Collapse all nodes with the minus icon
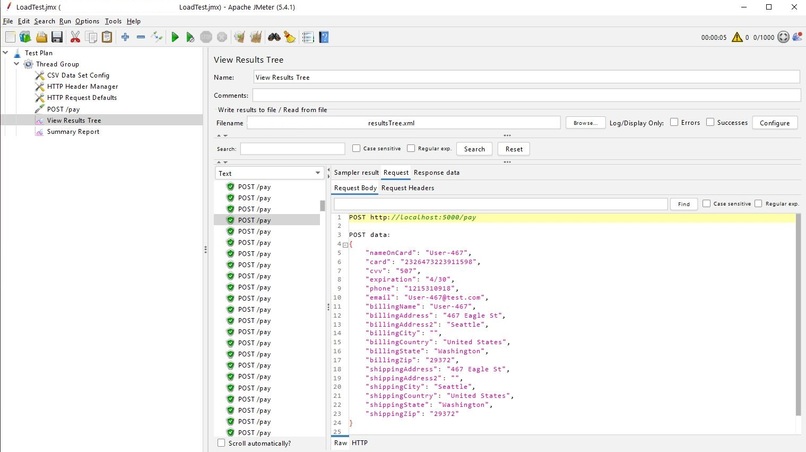Image resolution: width=806 pixels, height=452 pixels. point(140,37)
